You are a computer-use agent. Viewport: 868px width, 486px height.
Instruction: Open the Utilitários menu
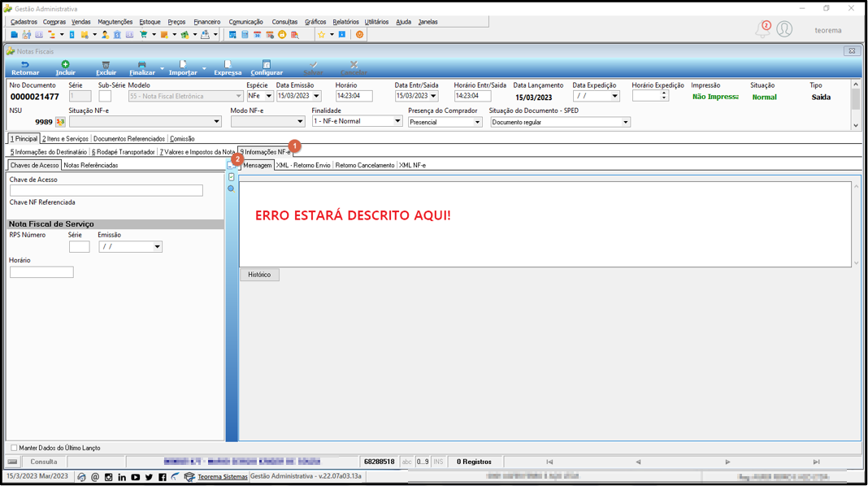pyautogui.click(x=376, y=22)
